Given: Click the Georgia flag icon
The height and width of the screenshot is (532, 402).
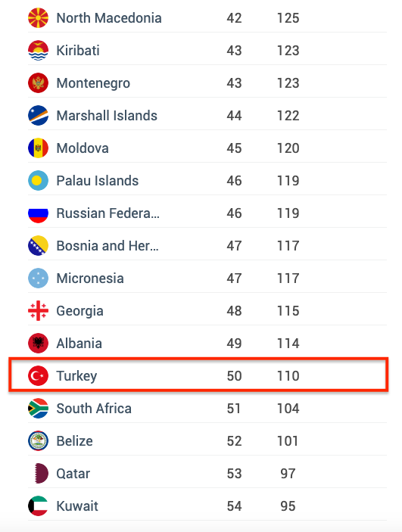Looking at the screenshot, I should (38, 311).
